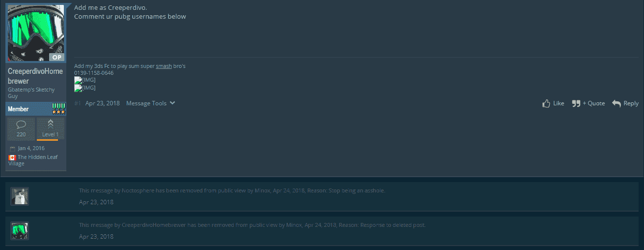Click the member medals ribbon icon
This screenshot has height=250, width=644.
pyautogui.click(x=59, y=109)
